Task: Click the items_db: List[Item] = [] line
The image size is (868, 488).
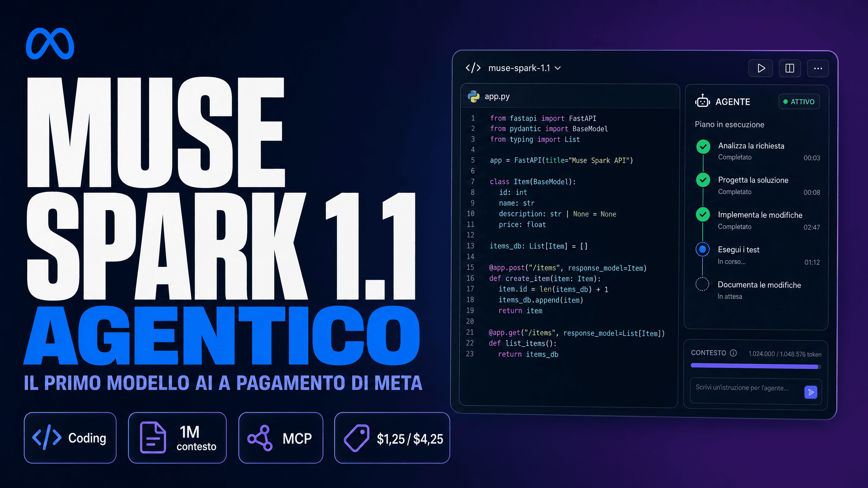Action: pyautogui.click(x=539, y=246)
